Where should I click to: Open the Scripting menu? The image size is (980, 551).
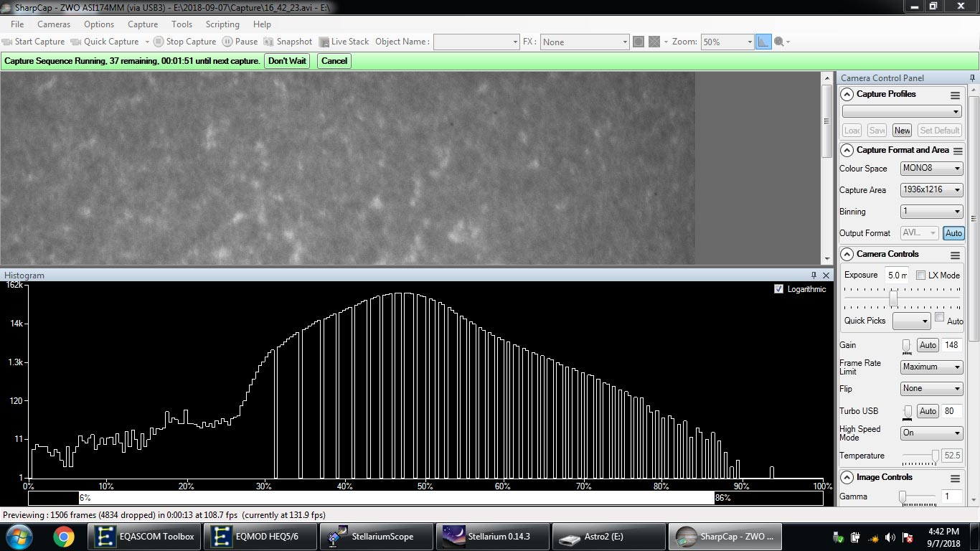click(222, 24)
